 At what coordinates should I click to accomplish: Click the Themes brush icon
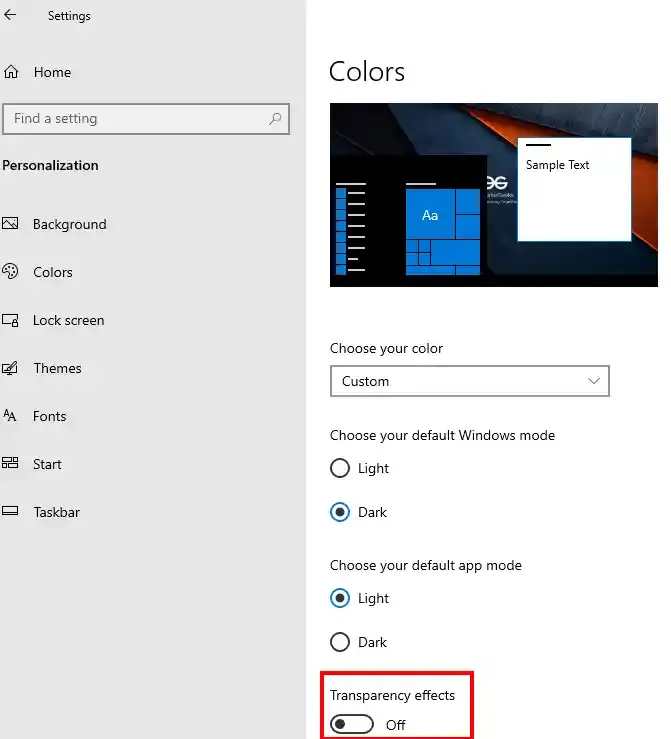point(11,368)
